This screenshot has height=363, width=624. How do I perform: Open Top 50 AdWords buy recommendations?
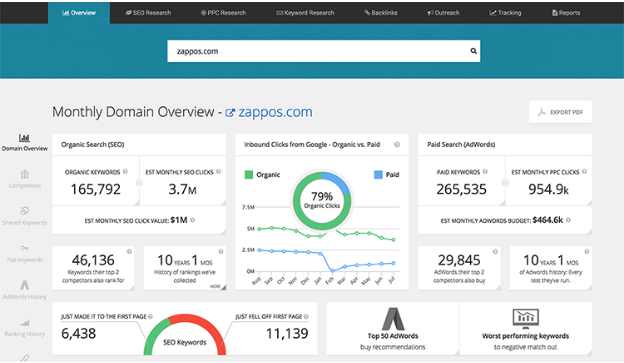point(393,328)
